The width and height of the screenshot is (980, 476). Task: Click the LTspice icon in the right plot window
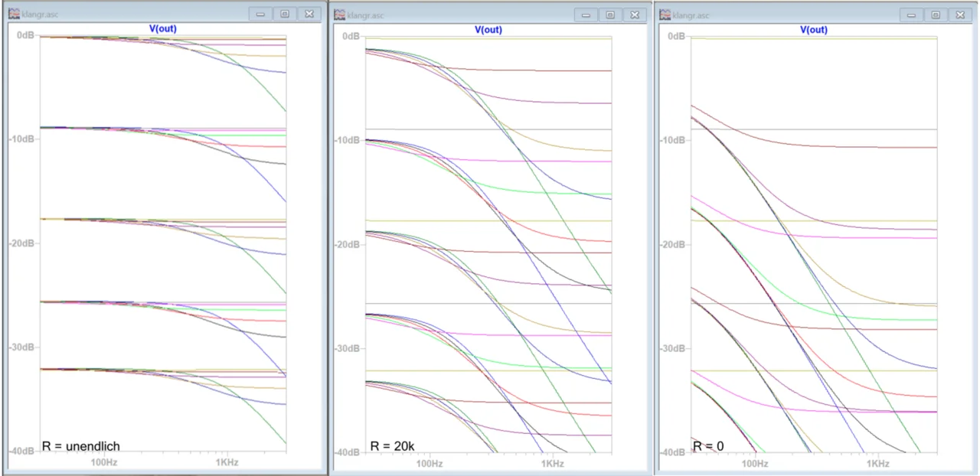click(x=665, y=15)
